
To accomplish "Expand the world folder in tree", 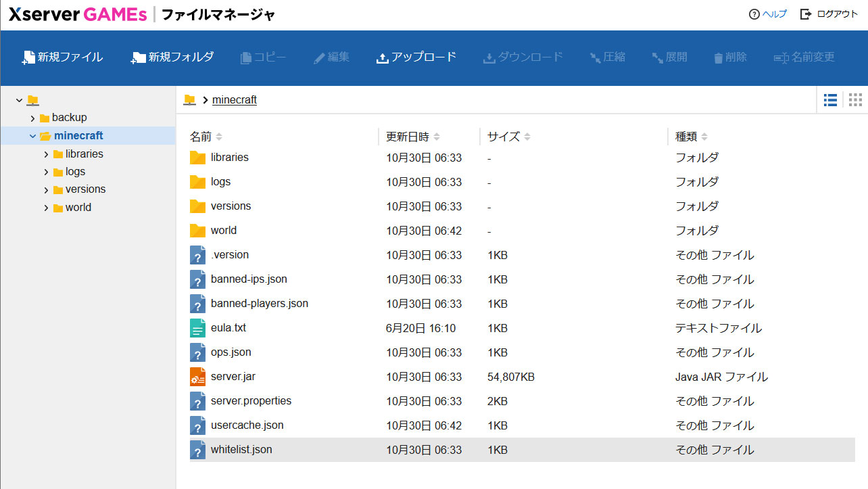I will (x=46, y=208).
